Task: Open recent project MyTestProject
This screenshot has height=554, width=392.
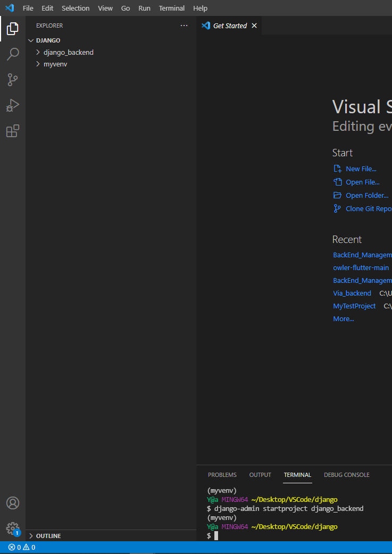Action: click(354, 306)
